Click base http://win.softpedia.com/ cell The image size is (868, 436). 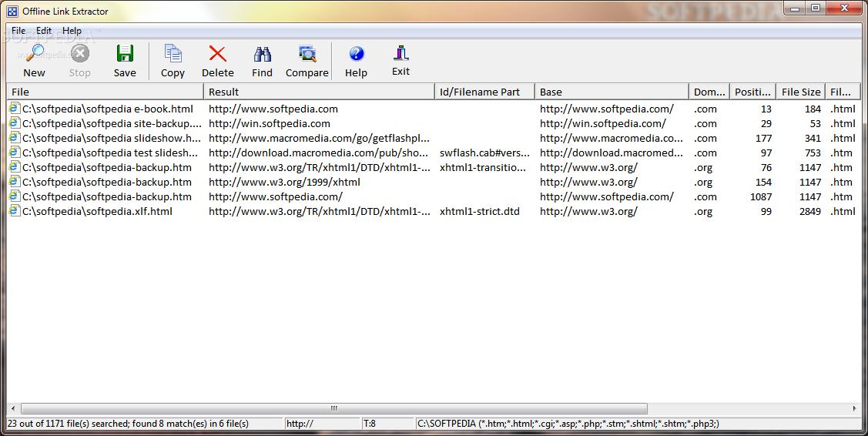point(603,123)
